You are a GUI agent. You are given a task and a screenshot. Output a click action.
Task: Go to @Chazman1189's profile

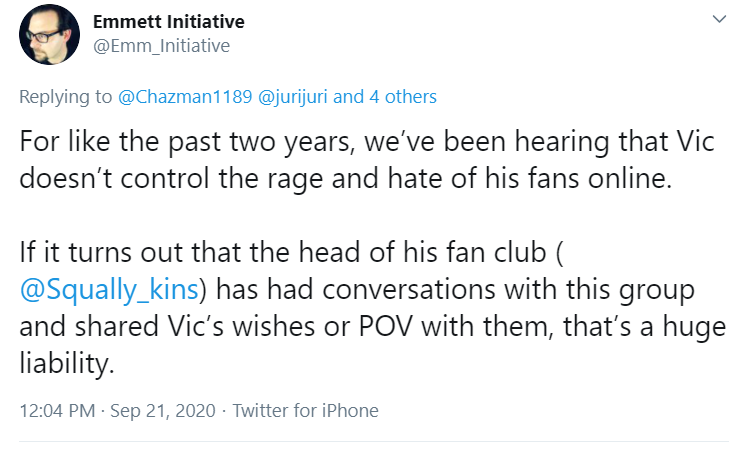(185, 97)
